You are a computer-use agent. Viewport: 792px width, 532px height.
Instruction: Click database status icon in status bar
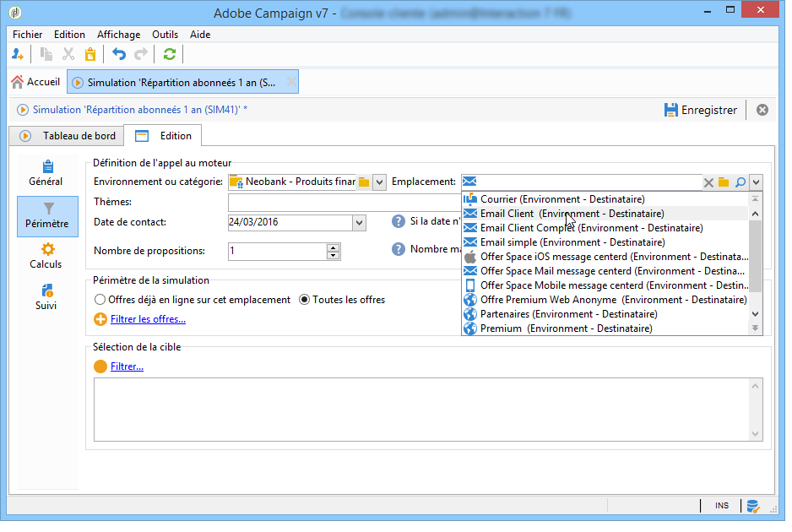753,506
